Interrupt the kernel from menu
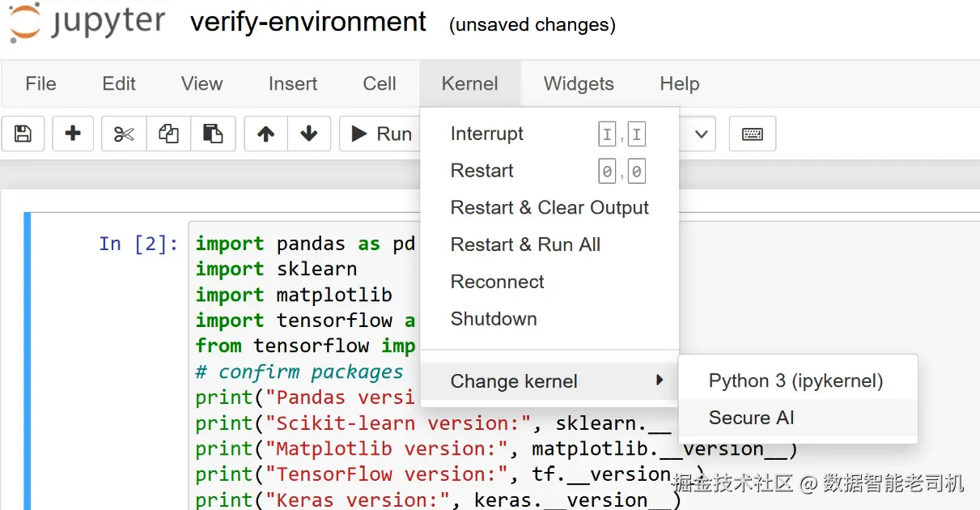This screenshot has width=980, height=510. click(x=486, y=134)
